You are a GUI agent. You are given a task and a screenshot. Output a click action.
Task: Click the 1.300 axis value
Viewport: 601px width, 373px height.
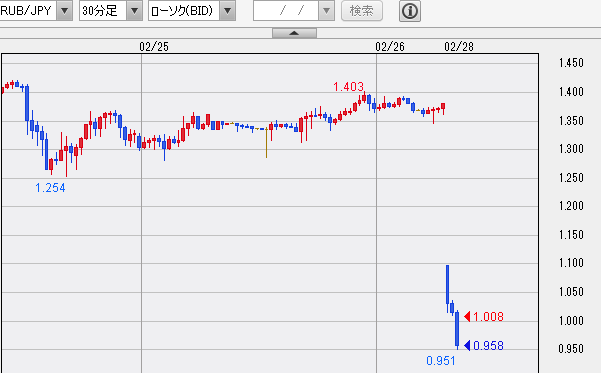pyautogui.click(x=571, y=149)
